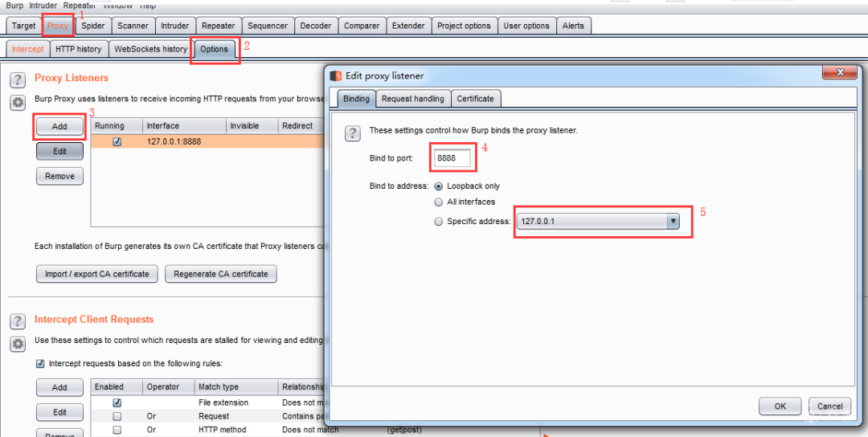Expand the Specific address 127.0.0.1 dropdown
The height and width of the screenshot is (437, 868).
tap(674, 222)
